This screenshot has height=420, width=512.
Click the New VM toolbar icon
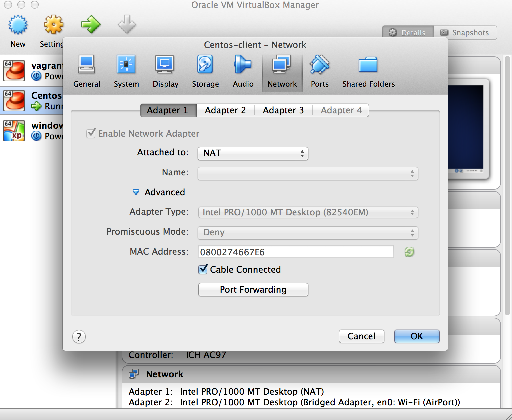(x=18, y=25)
